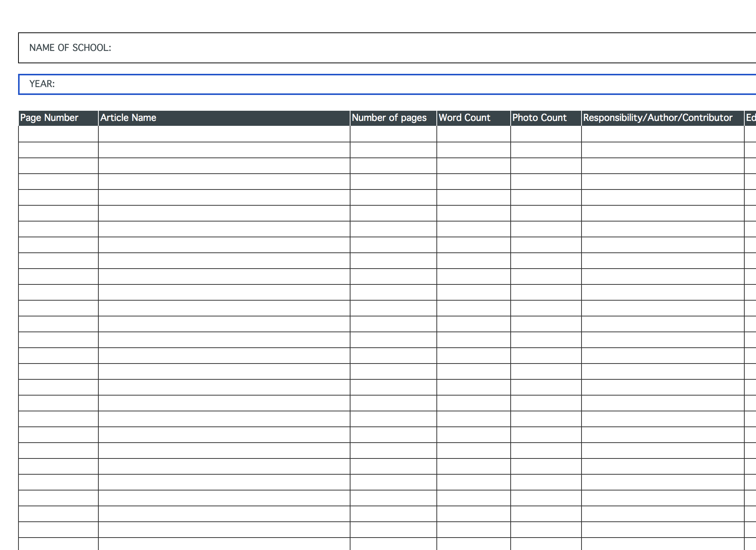Click the partially visible Ed column header

tap(750, 118)
